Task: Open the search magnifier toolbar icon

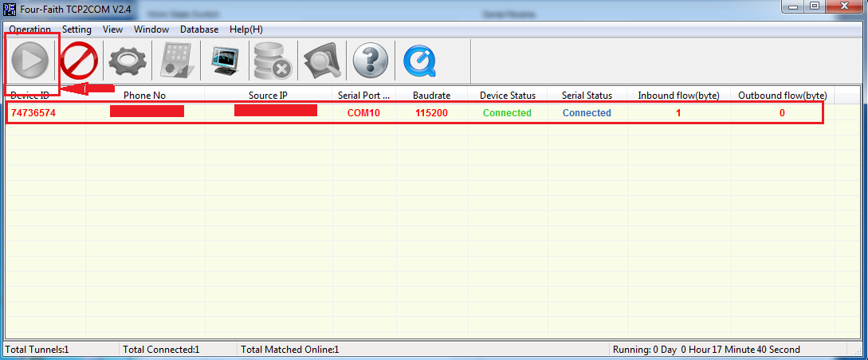Action: 322,60
